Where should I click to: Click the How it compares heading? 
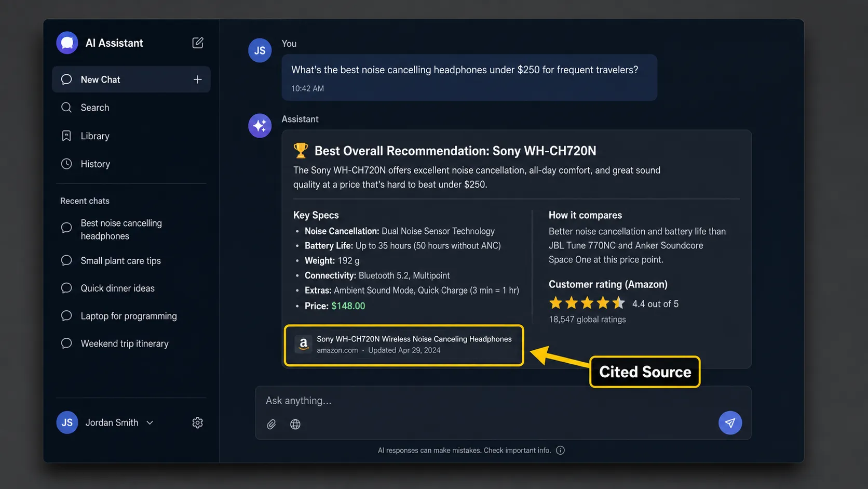click(x=585, y=215)
